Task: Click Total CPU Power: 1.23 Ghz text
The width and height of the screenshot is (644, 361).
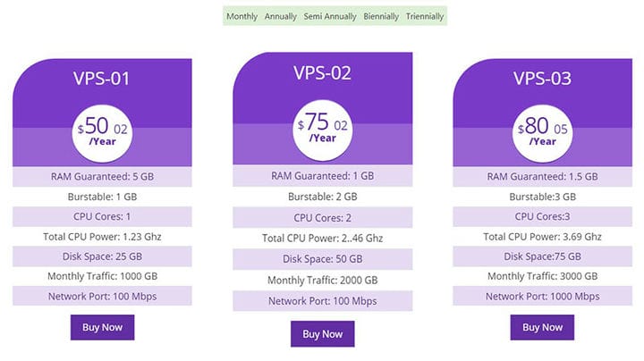Action: coord(102,237)
